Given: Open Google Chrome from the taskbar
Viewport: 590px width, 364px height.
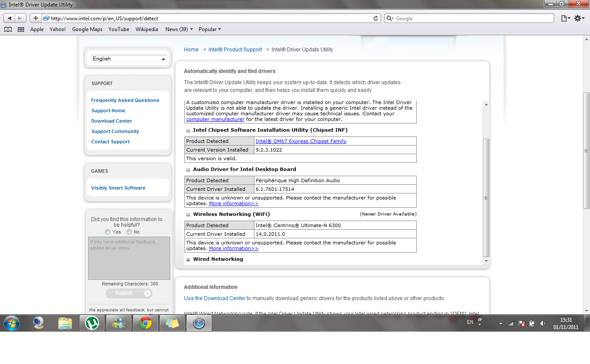Looking at the screenshot, I should pos(146,323).
